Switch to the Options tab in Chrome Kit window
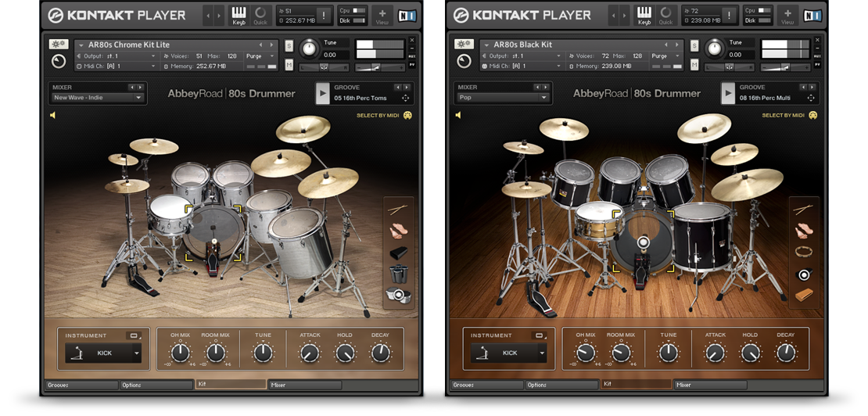 coord(156,385)
